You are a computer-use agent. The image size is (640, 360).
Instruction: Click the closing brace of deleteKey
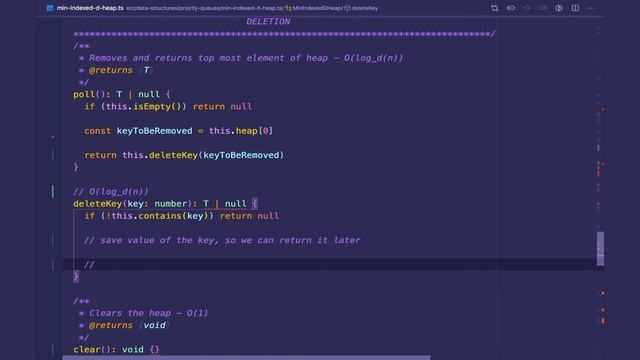click(76, 277)
